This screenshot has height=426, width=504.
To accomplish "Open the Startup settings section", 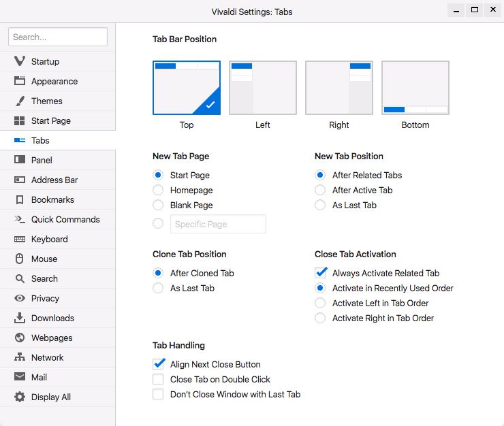I will (x=57, y=61).
